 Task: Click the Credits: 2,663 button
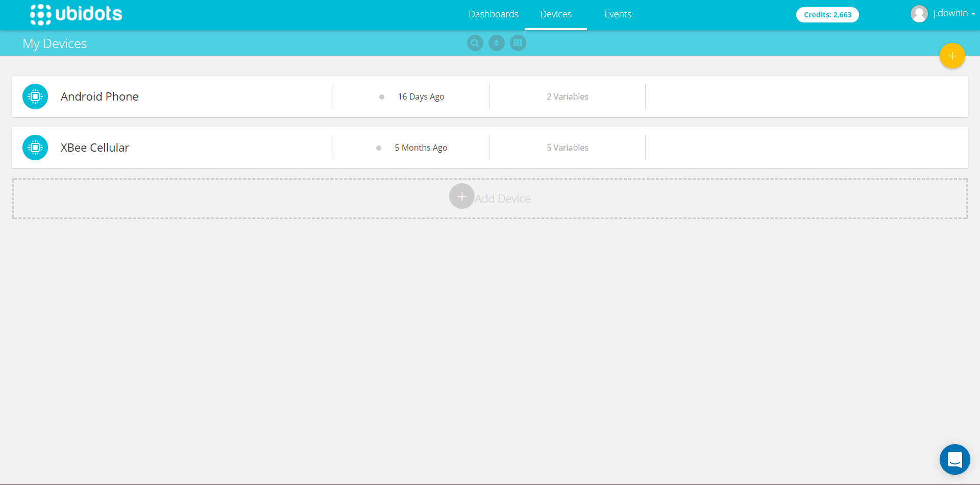[x=827, y=14]
